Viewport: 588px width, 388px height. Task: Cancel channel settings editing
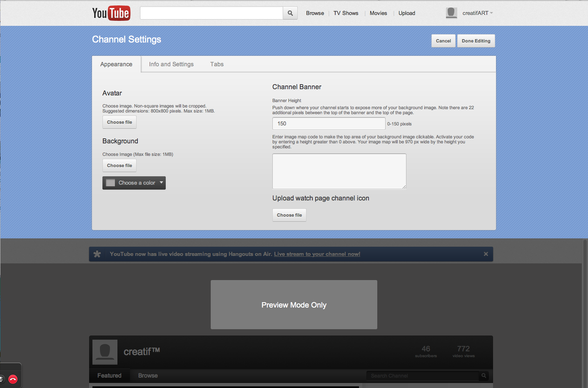(x=443, y=41)
